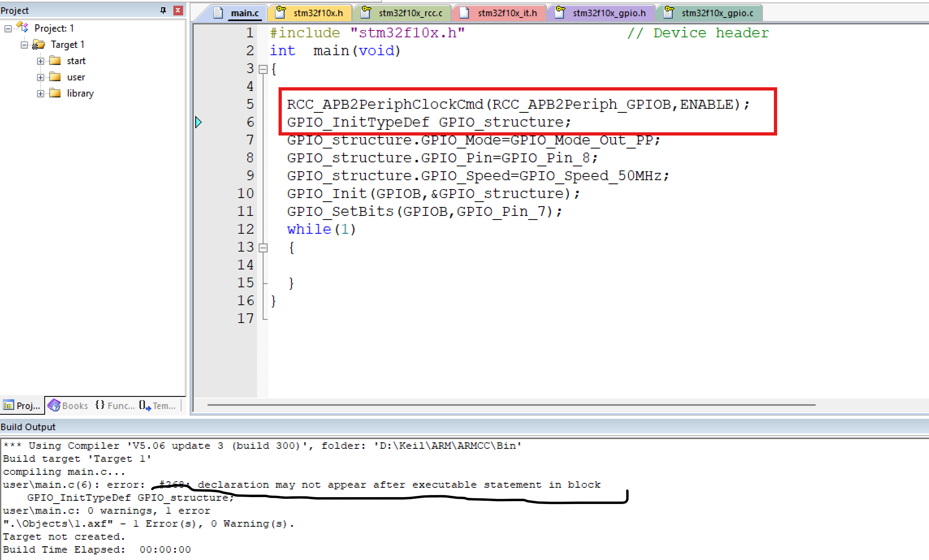The image size is (929, 560).
Task: Click line number 10 in the gutter
Action: 246,194
